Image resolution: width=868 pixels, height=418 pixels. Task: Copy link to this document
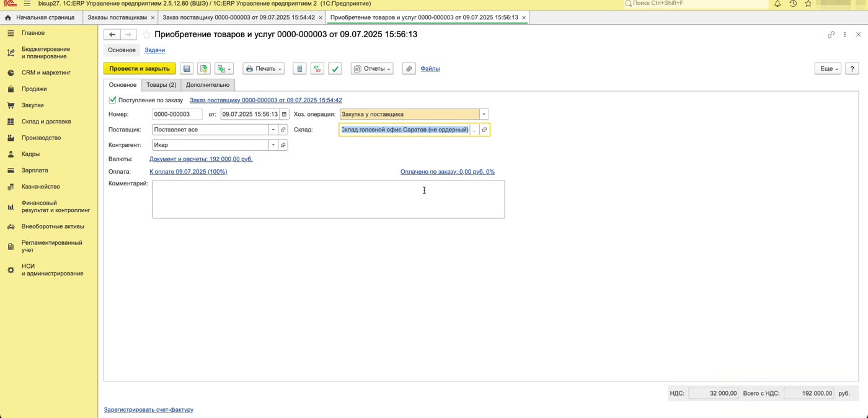(831, 35)
